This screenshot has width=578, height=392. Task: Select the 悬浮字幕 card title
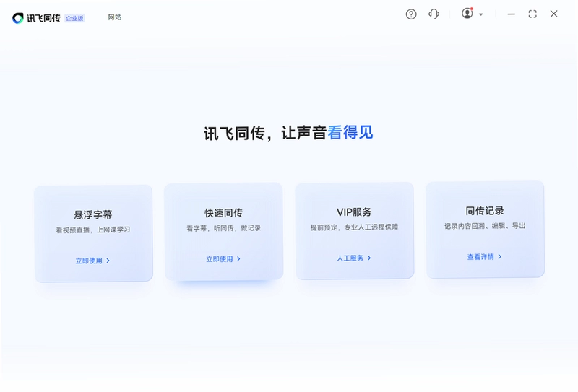point(93,214)
